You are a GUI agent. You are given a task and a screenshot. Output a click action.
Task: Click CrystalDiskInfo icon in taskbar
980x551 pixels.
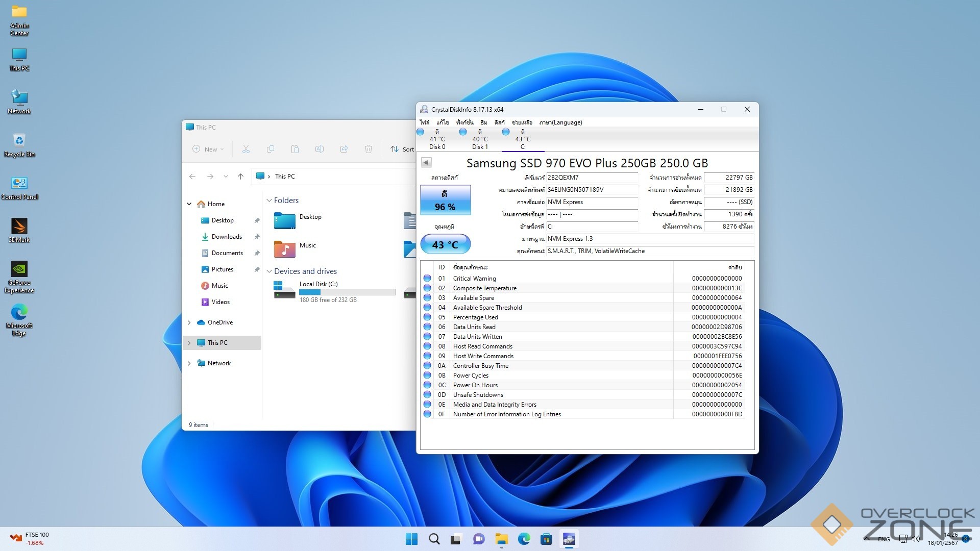[569, 539]
